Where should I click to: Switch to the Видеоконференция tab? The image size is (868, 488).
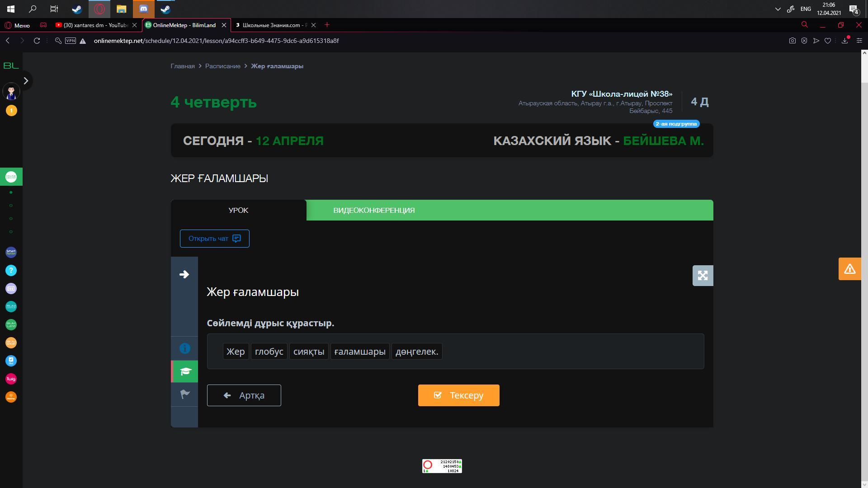tap(374, 210)
